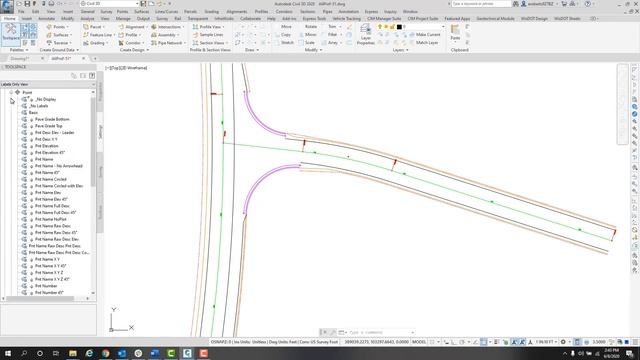Select the Corridor tool
This screenshot has height=360, width=640.
(x=130, y=43)
